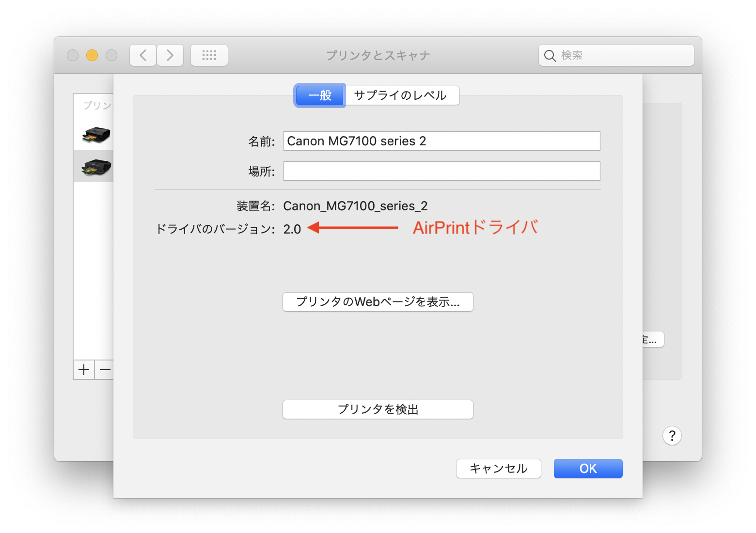Confirm the settings with OK
Viewport: 756px width, 533px height.
pyautogui.click(x=588, y=469)
